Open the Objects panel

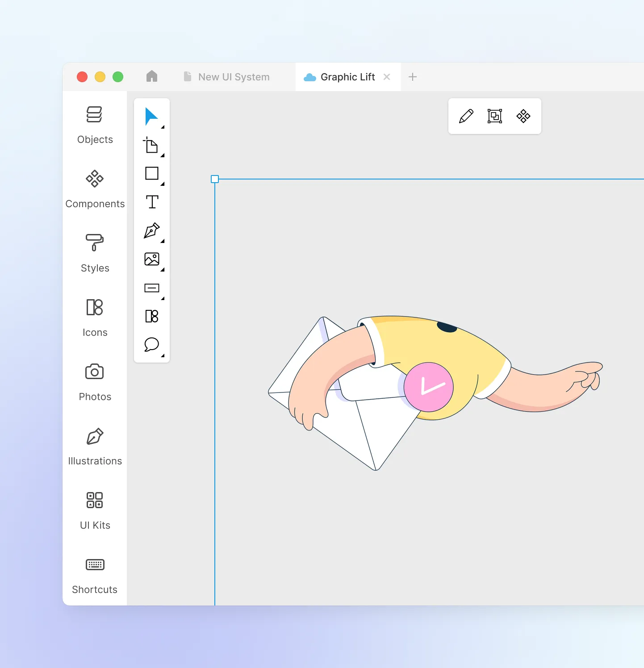pyautogui.click(x=95, y=125)
